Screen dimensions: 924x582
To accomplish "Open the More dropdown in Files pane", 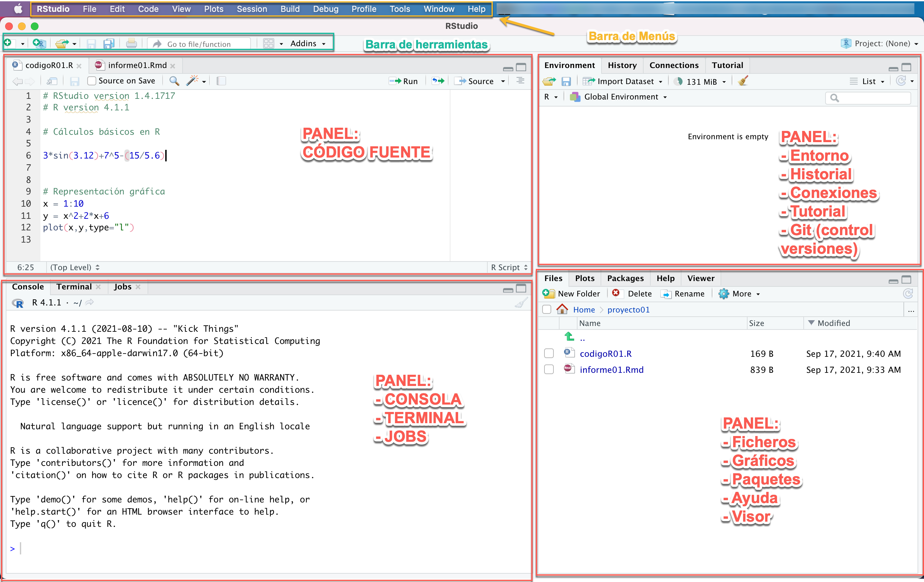I will click(739, 294).
